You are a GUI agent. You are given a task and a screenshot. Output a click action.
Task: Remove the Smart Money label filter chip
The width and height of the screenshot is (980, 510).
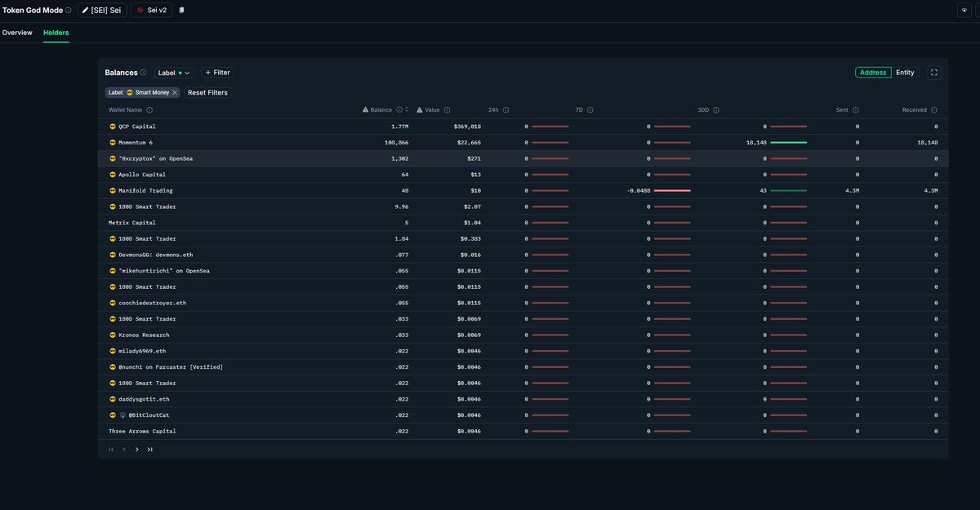[175, 93]
